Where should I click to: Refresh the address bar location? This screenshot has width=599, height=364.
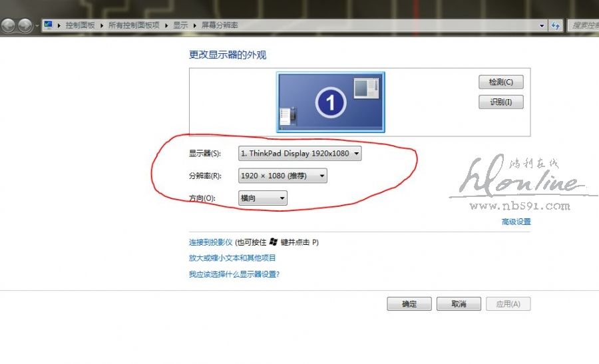point(556,25)
